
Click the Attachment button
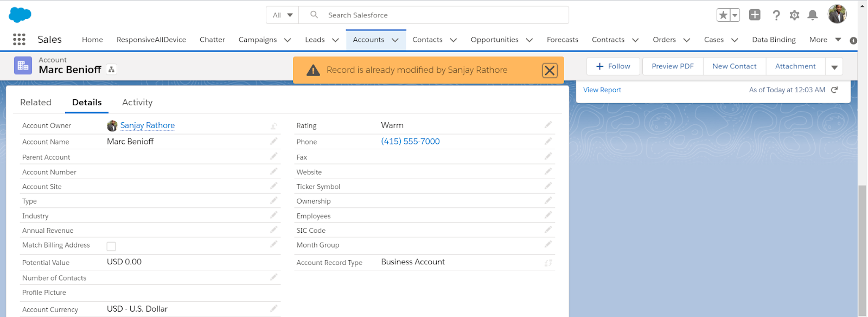tap(795, 66)
